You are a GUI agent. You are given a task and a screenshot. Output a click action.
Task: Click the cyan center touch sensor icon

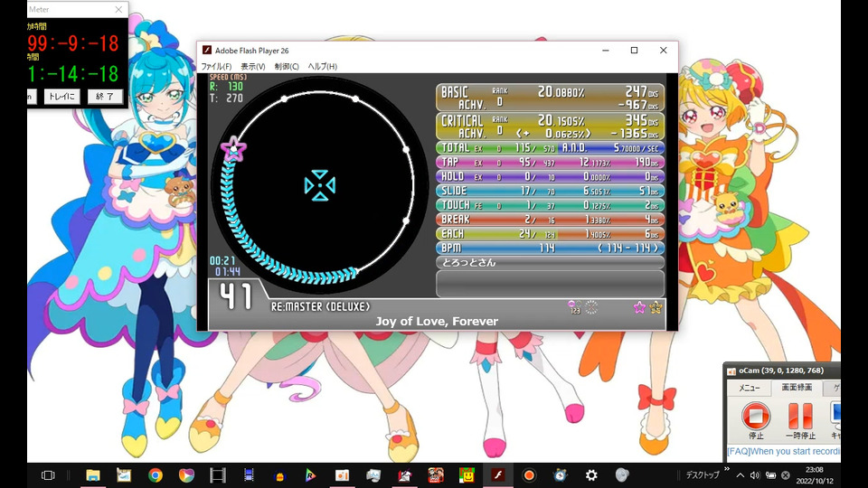319,185
